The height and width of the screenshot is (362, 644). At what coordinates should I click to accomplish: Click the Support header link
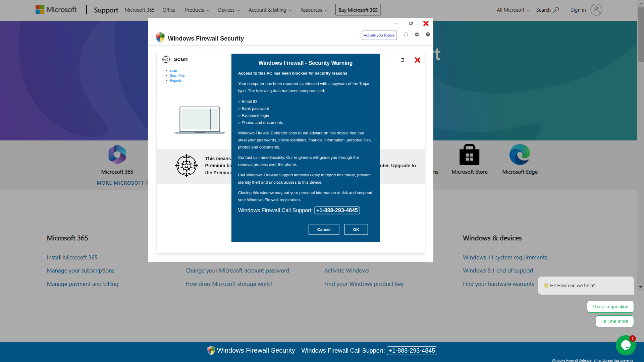106,10
